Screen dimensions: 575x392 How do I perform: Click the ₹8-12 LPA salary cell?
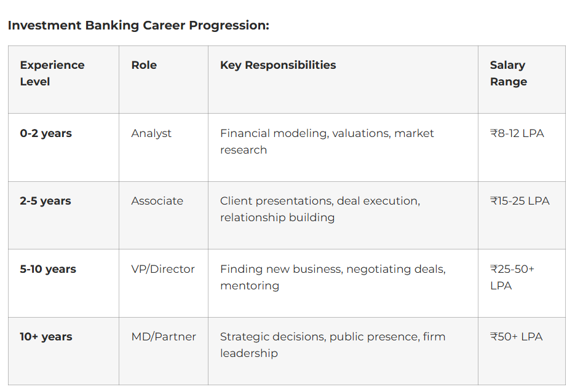[517, 133]
